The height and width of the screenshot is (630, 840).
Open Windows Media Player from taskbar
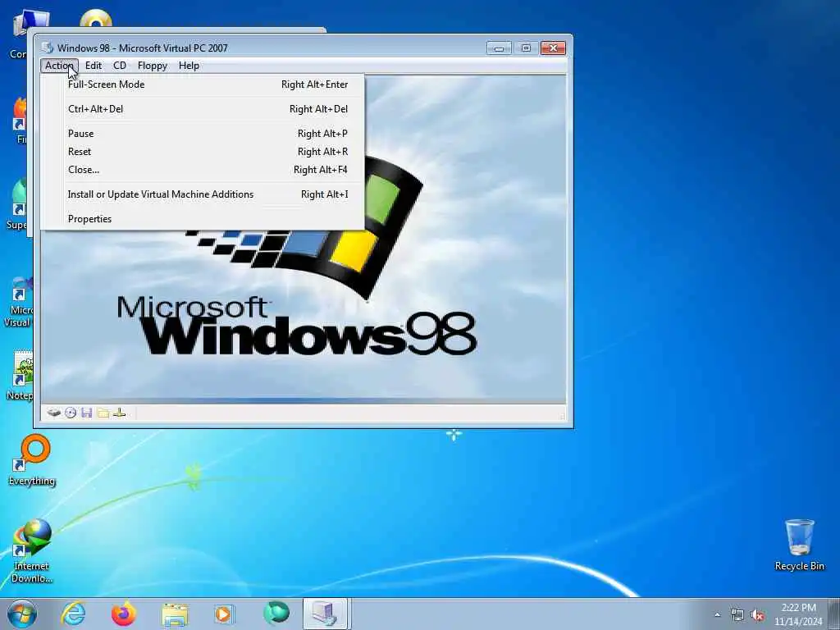(224, 614)
